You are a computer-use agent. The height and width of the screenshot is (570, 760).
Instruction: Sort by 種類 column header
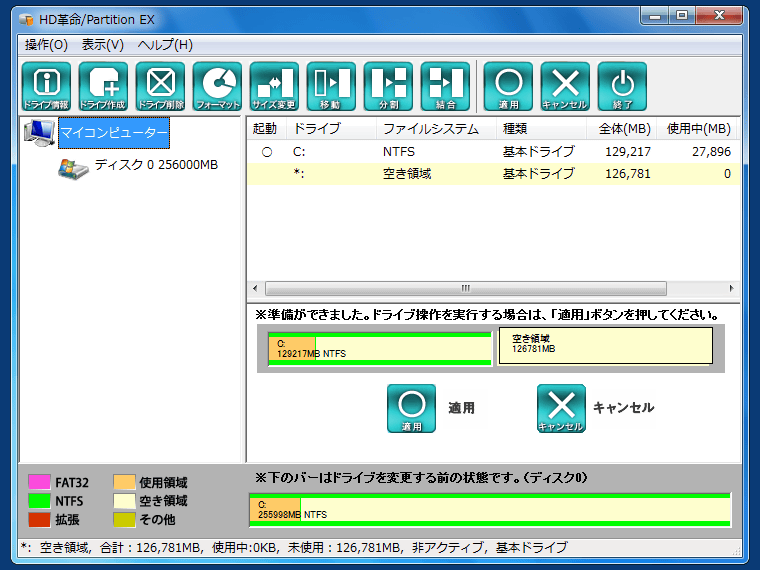541,128
